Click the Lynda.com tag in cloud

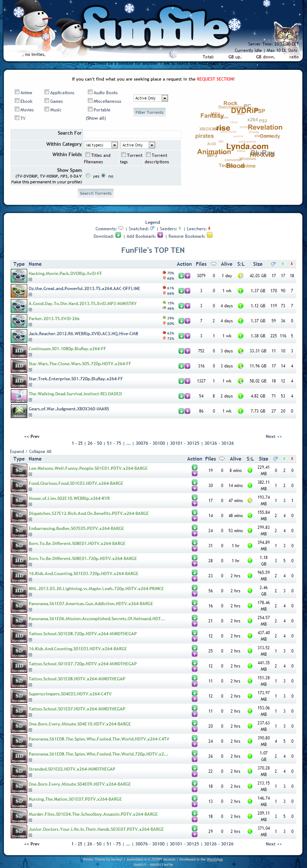point(247,146)
